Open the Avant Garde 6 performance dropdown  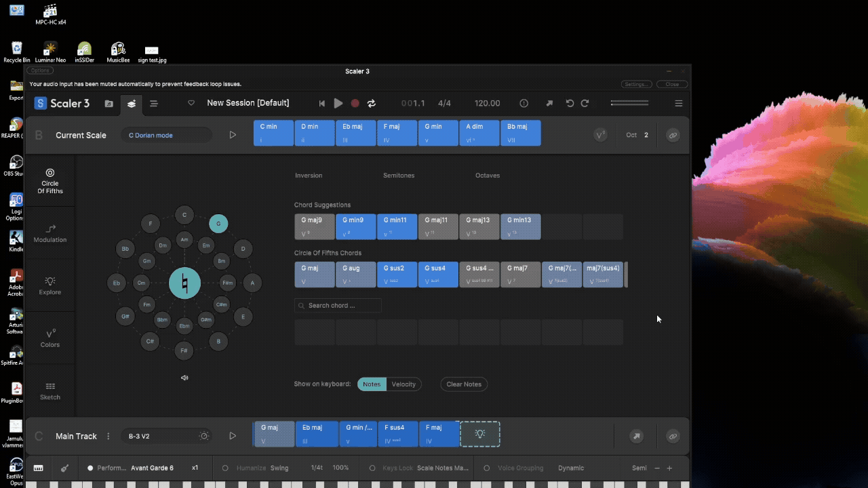coord(152,468)
